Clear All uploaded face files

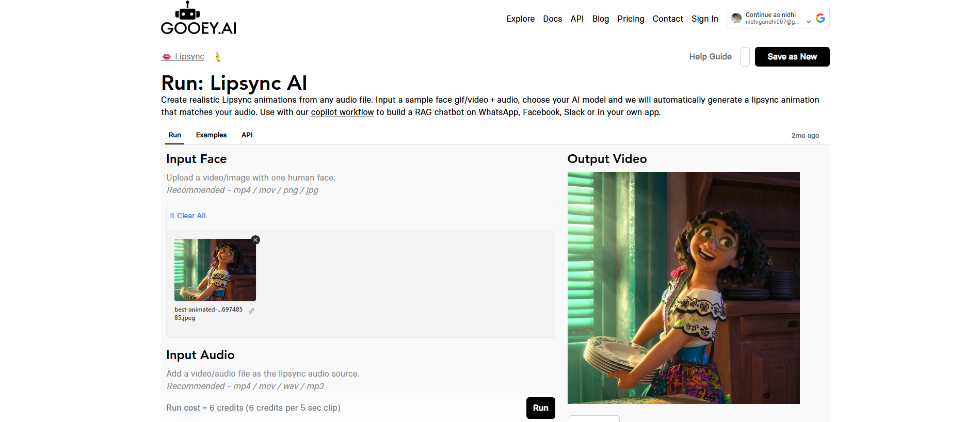click(x=188, y=216)
